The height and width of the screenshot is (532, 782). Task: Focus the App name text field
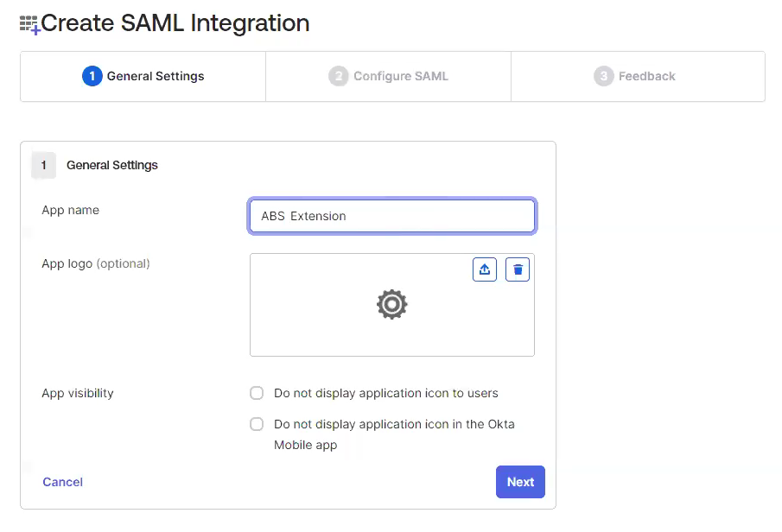[x=392, y=216]
